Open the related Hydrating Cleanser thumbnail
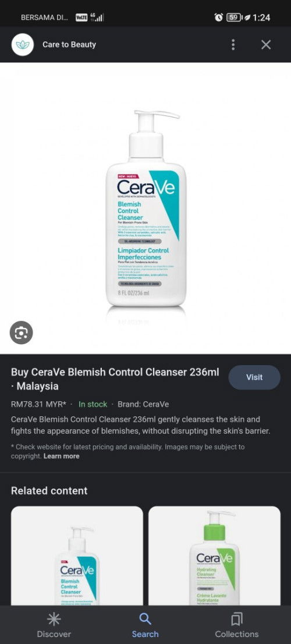Screen dimensions: 291x644 point(215,555)
